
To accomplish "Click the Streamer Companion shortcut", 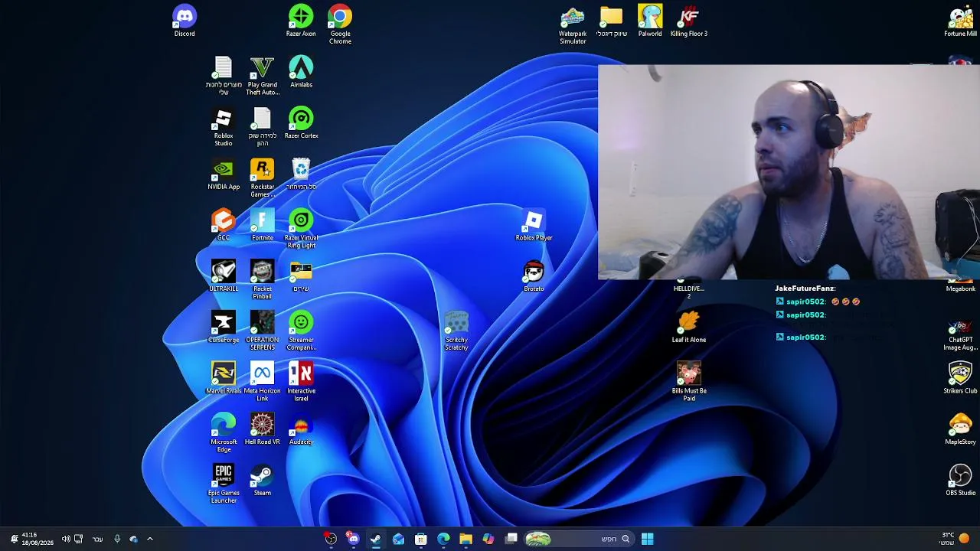I will (x=301, y=331).
